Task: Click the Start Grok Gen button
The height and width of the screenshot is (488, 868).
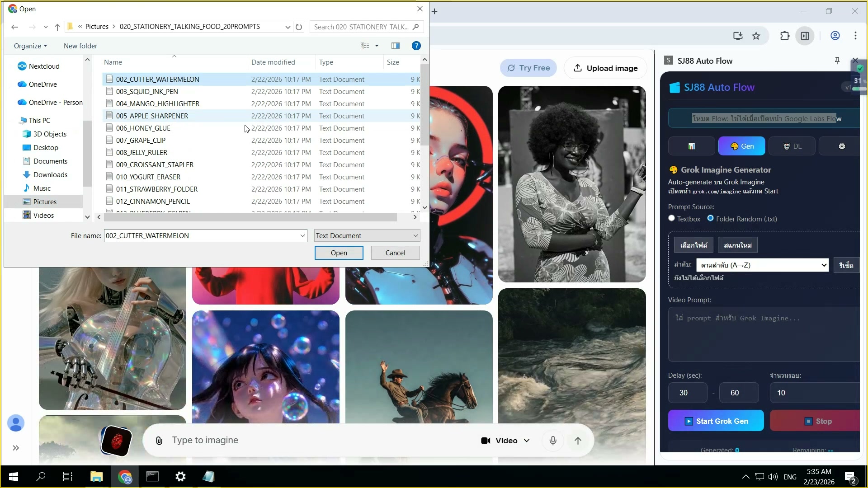Action: click(716, 421)
